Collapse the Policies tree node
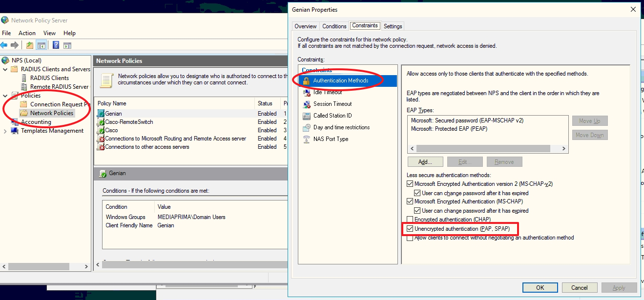The width and height of the screenshot is (644, 300). pyautogui.click(x=5, y=96)
